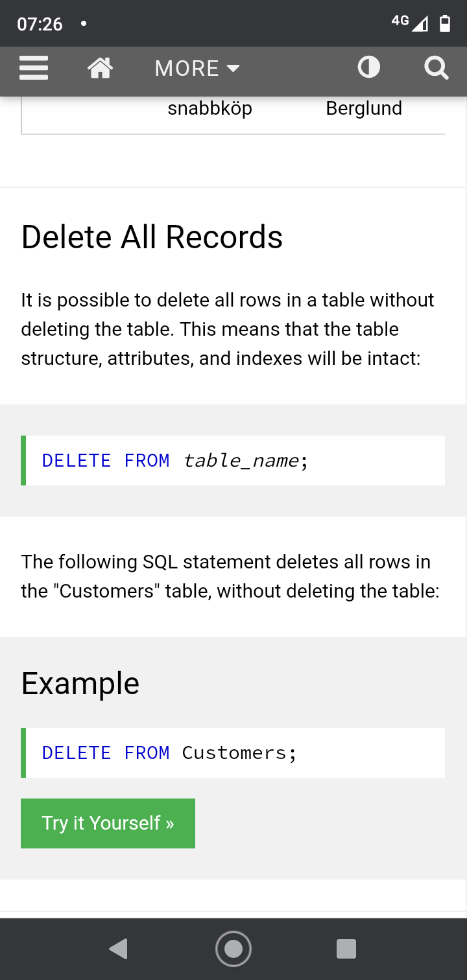Click the Delete All Records heading

tap(152, 237)
